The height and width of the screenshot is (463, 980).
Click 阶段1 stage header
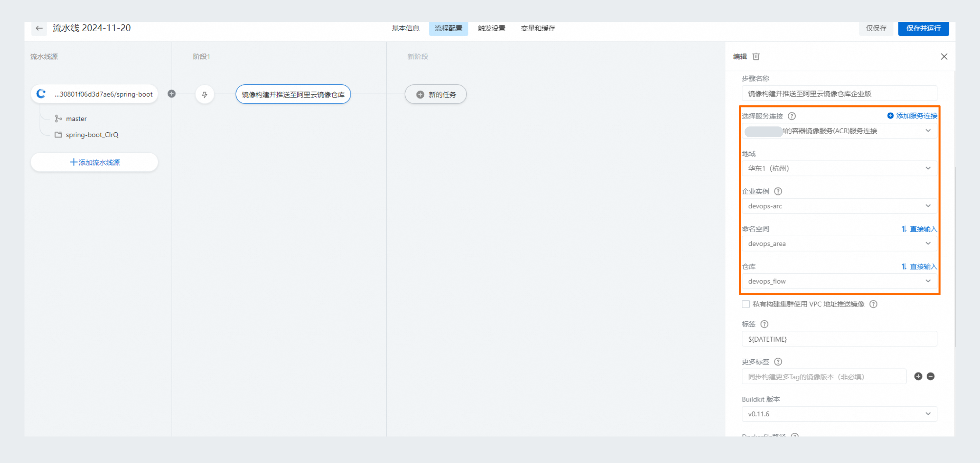click(x=201, y=57)
